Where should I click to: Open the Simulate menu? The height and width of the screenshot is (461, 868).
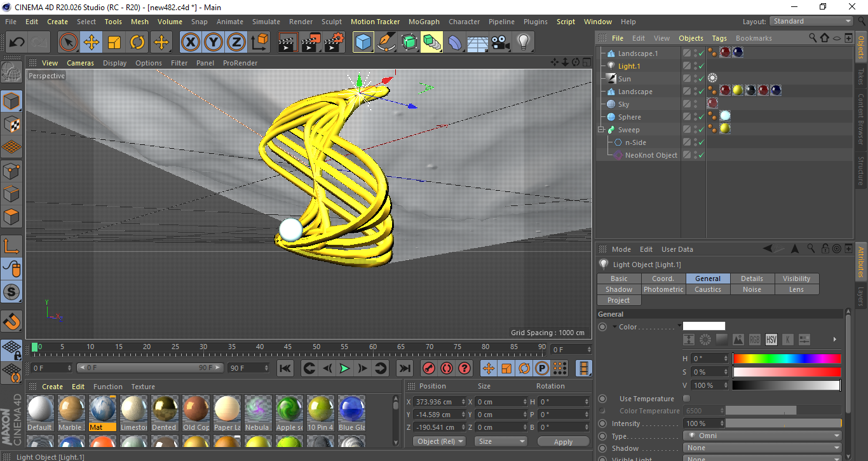(266, 22)
